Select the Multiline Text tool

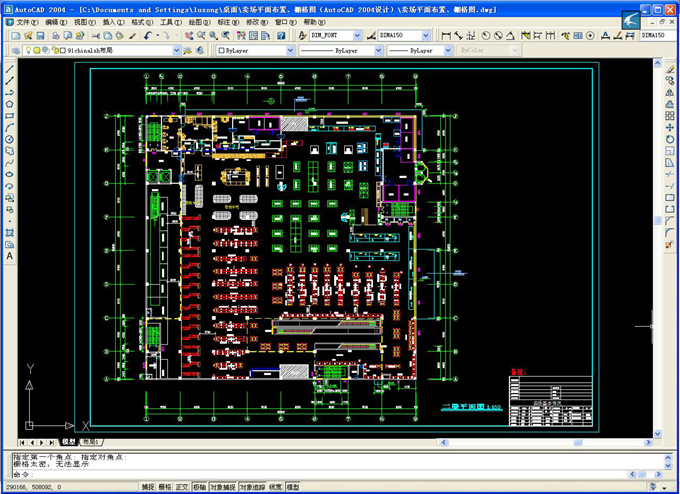(x=9, y=256)
